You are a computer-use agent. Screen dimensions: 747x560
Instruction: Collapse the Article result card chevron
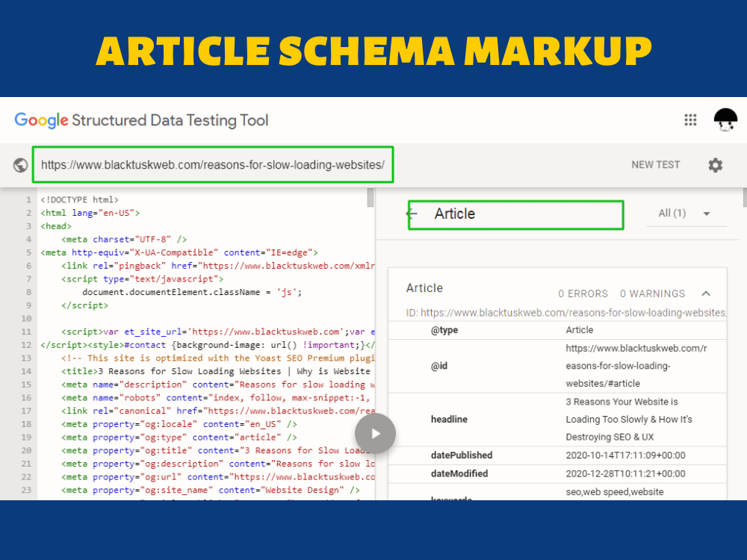706,293
